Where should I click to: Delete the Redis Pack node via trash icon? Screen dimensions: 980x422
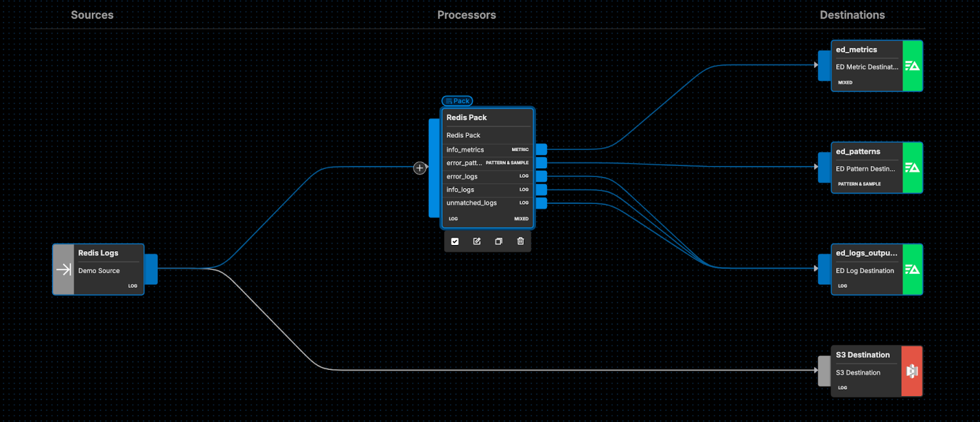pos(521,241)
